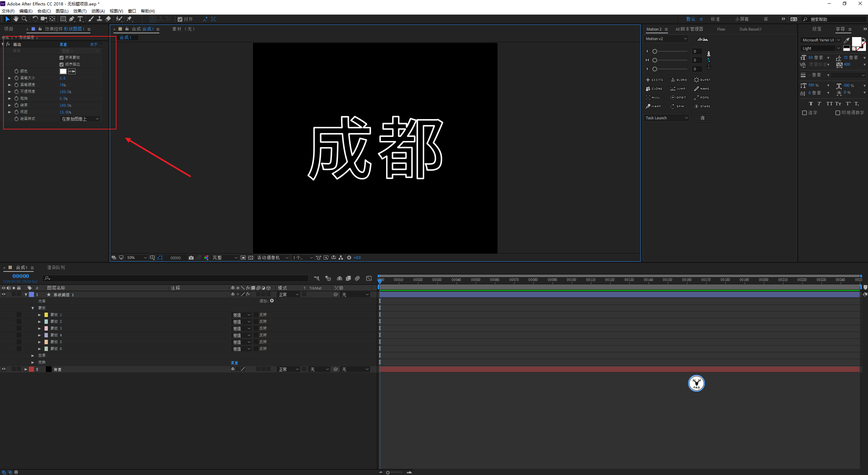Drag the 画笔大小 slider in stroke panel
Image resolution: width=868 pixels, height=475 pixels.
pos(63,78)
